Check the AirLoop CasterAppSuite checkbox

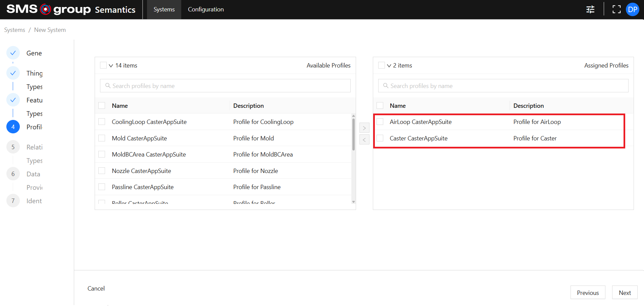pyautogui.click(x=380, y=122)
